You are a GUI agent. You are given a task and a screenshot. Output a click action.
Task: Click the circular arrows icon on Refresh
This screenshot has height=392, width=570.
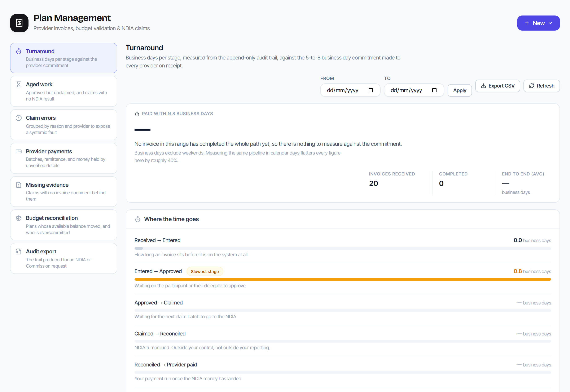pos(532,86)
